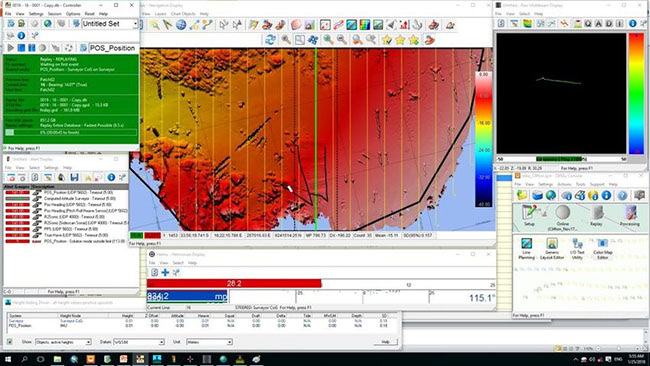Image resolution: width=650 pixels, height=366 pixels.
Task: Click the Play button in the Controller toolbar
Action: 10,48
